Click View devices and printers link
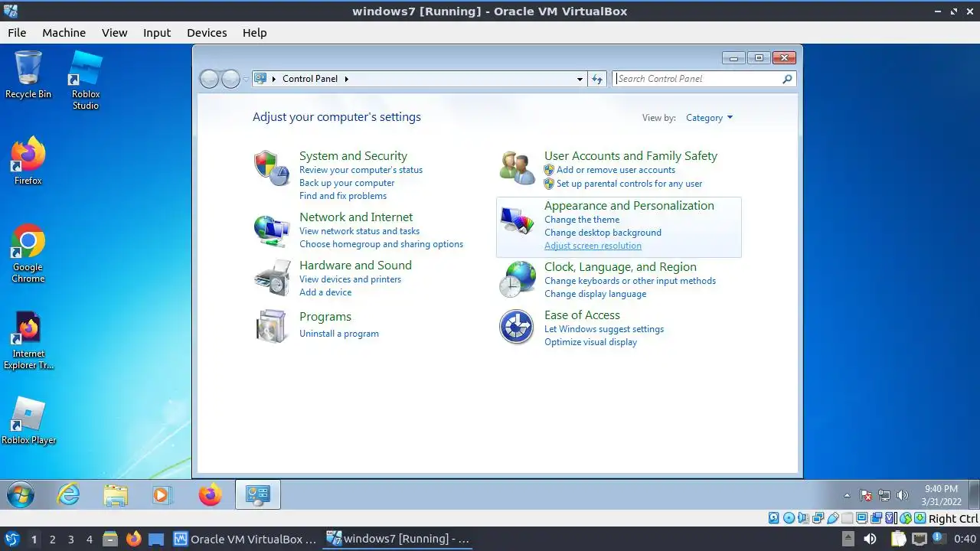 pos(350,279)
